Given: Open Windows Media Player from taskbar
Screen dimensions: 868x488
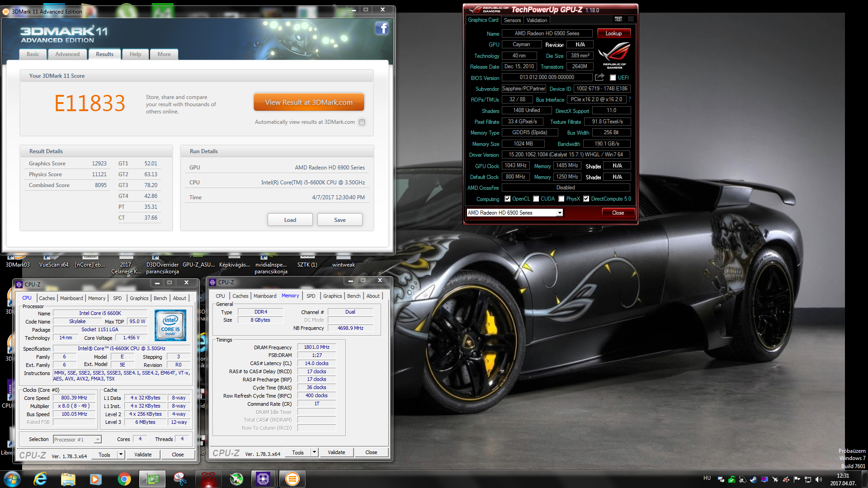Looking at the screenshot, I should (96, 479).
